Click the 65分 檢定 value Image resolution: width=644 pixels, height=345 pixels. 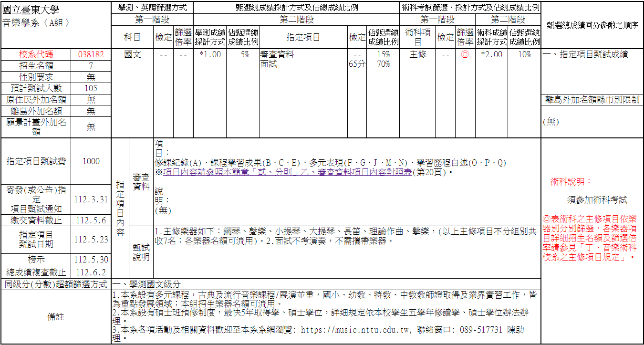pyautogui.click(x=357, y=64)
